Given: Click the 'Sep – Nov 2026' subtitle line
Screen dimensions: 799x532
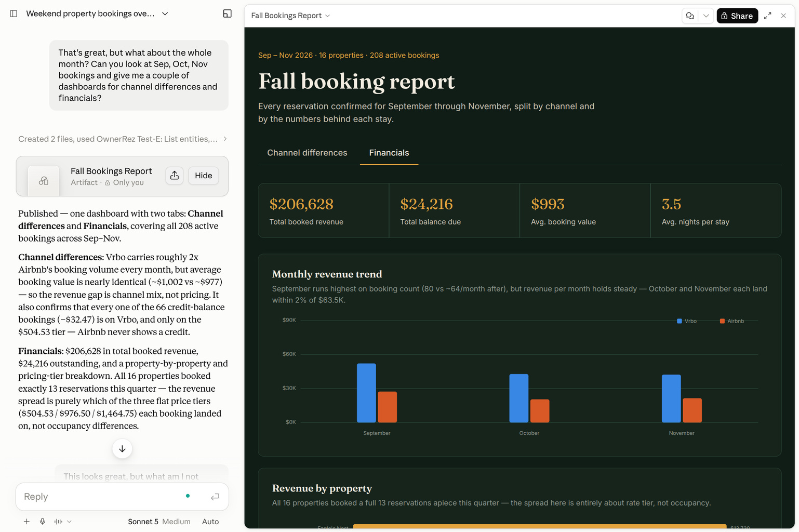Looking at the screenshot, I should (x=349, y=55).
